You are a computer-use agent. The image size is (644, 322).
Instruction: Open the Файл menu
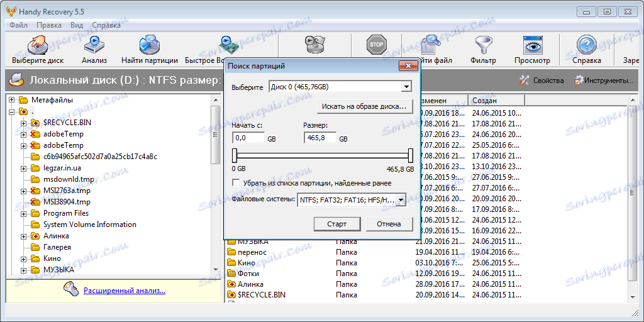pos(18,25)
